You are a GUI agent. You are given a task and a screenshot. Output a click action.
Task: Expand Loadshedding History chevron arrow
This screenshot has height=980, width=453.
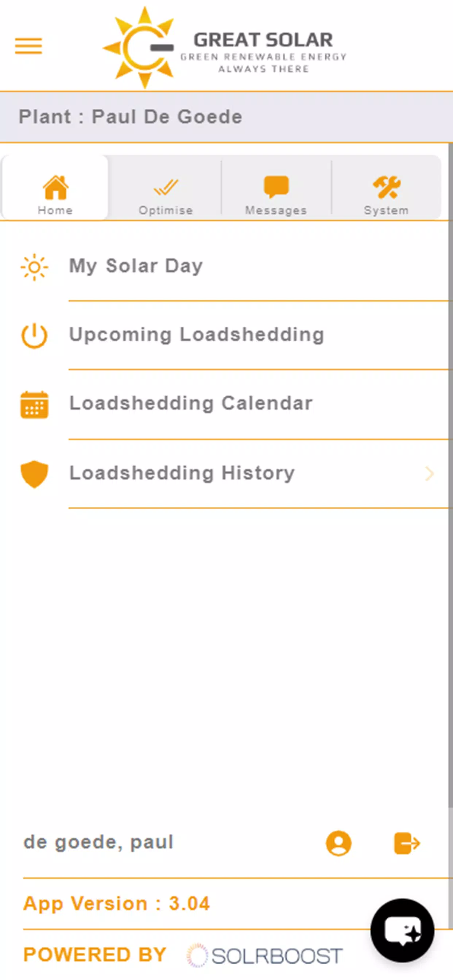429,474
